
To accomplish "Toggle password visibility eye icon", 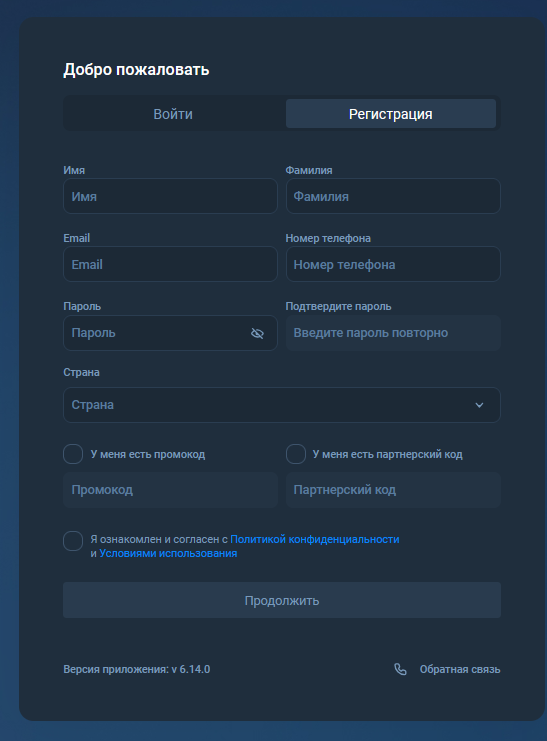I will pyautogui.click(x=257, y=334).
